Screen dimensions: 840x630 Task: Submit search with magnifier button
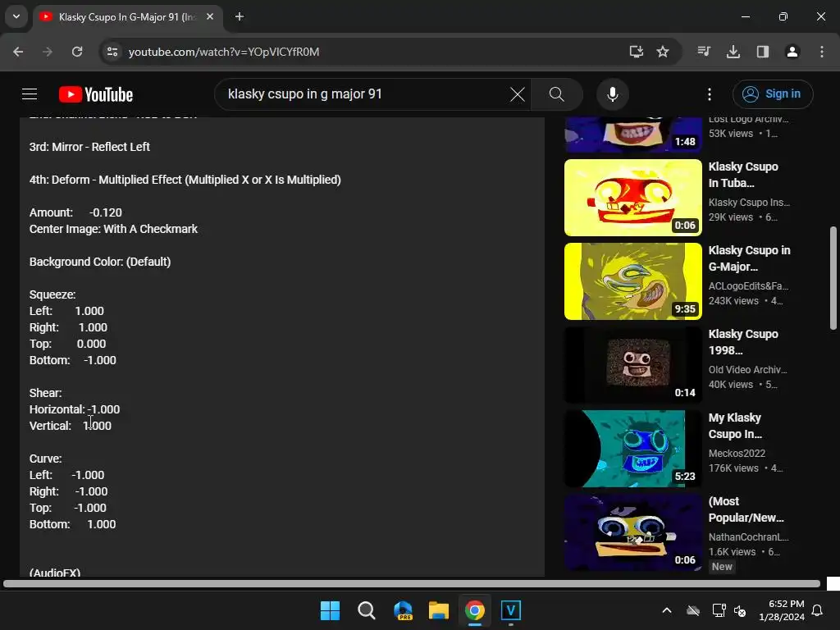(557, 94)
